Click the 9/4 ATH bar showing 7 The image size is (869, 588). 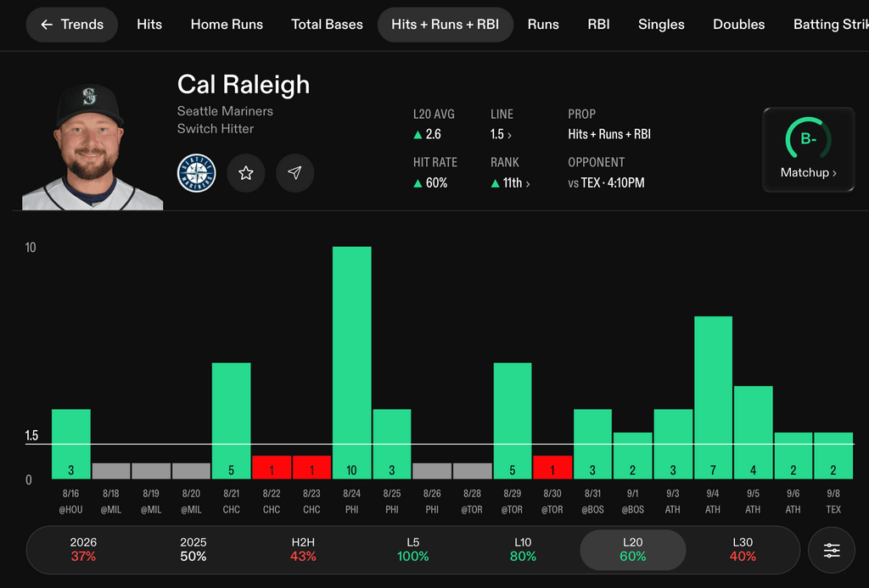(713, 397)
